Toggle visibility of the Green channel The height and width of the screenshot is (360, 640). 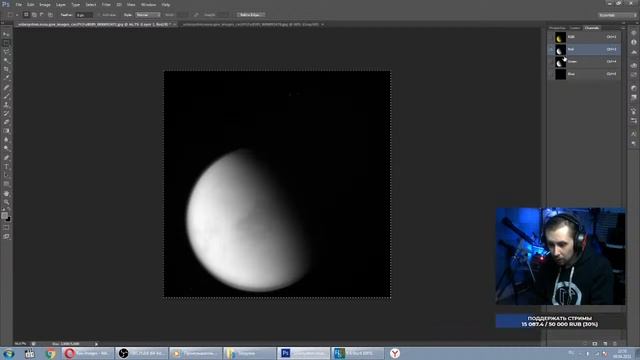point(551,62)
